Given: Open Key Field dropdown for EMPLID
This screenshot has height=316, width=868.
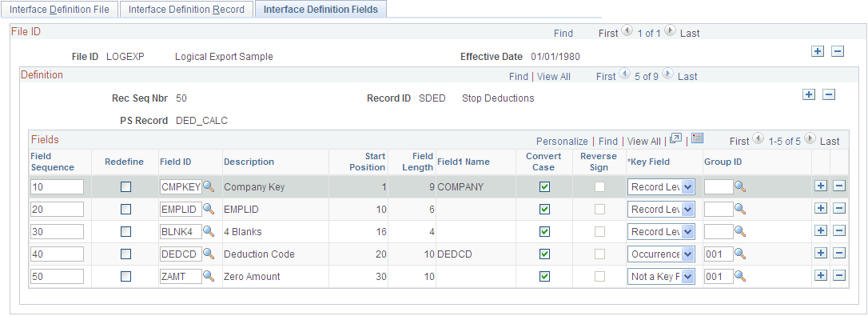Looking at the screenshot, I should click(x=661, y=209).
